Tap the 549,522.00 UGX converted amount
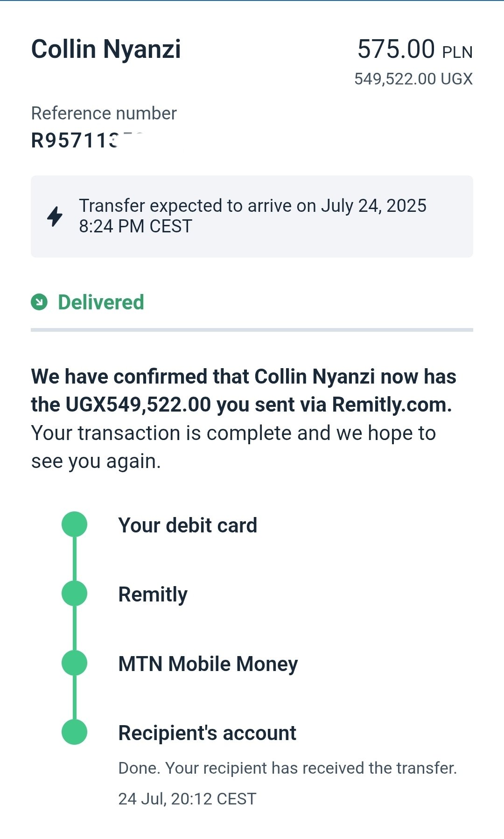 (413, 79)
